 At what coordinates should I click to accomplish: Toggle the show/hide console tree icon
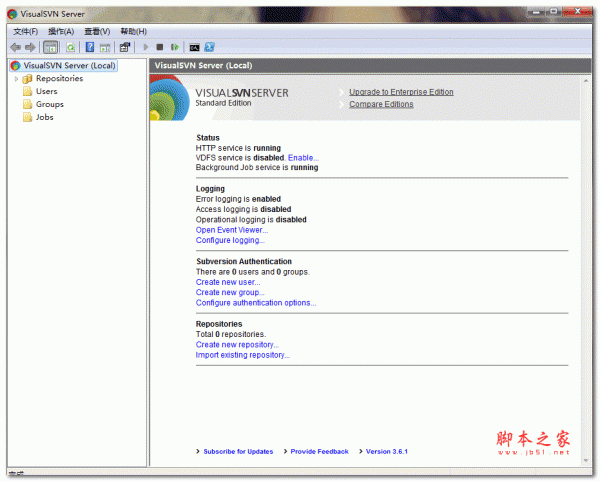click(x=51, y=47)
